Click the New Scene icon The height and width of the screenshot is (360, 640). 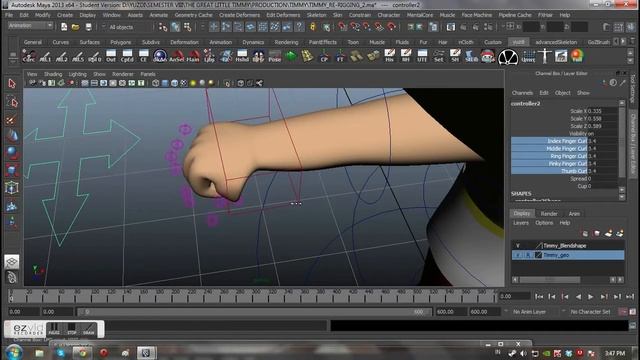[x=64, y=27]
